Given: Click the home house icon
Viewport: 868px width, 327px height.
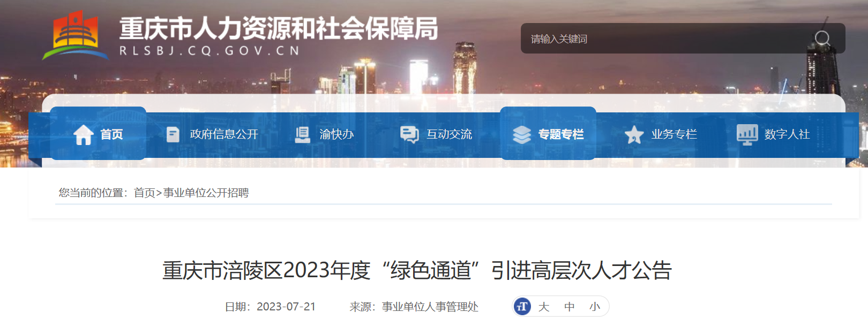Looking at the screenshot, I should coord(84,134).
